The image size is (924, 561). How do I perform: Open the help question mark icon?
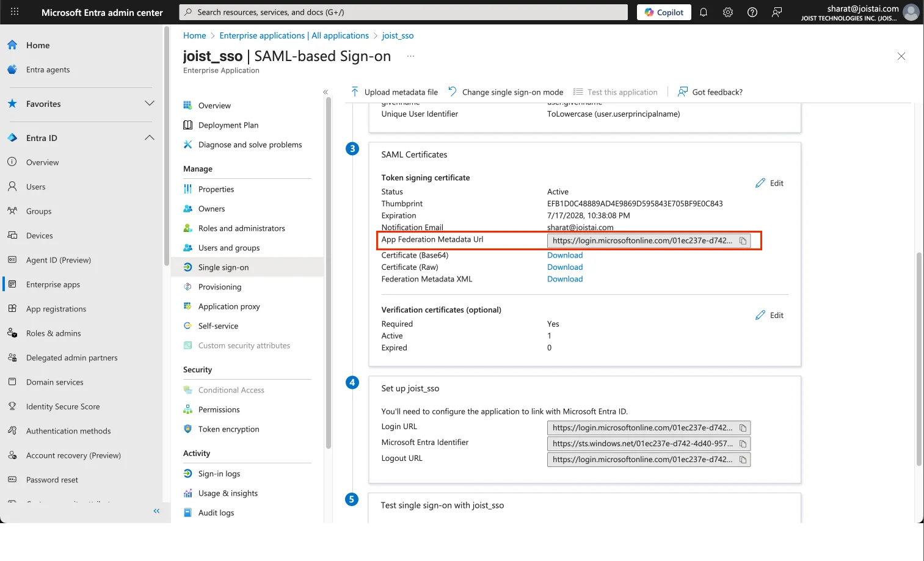tap(752, 12)
